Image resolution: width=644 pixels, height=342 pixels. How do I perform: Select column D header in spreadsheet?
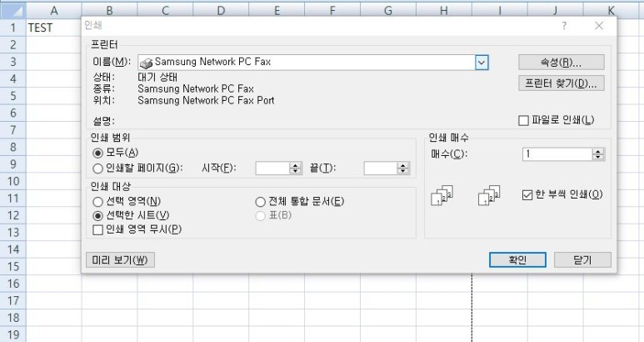tap(221, 11)
